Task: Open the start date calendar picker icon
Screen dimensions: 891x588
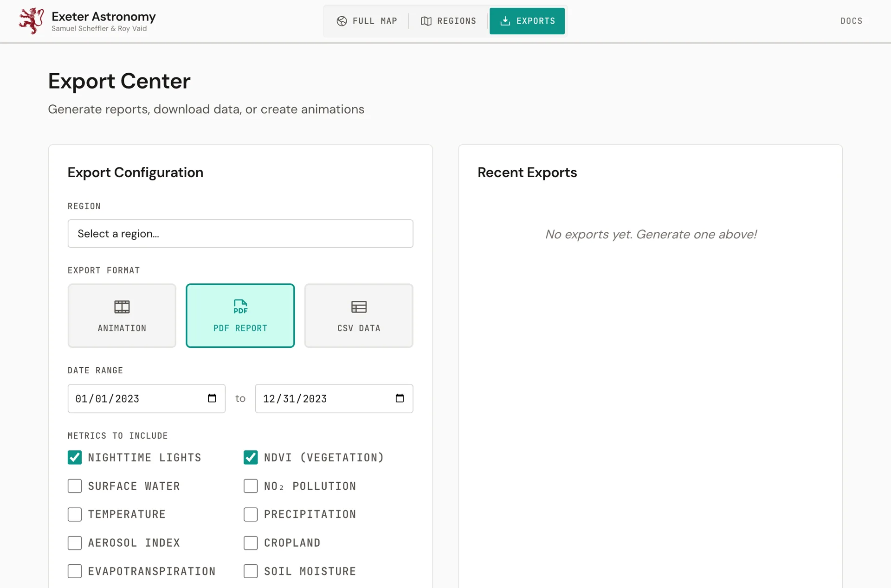Action: tap(212, 398)
